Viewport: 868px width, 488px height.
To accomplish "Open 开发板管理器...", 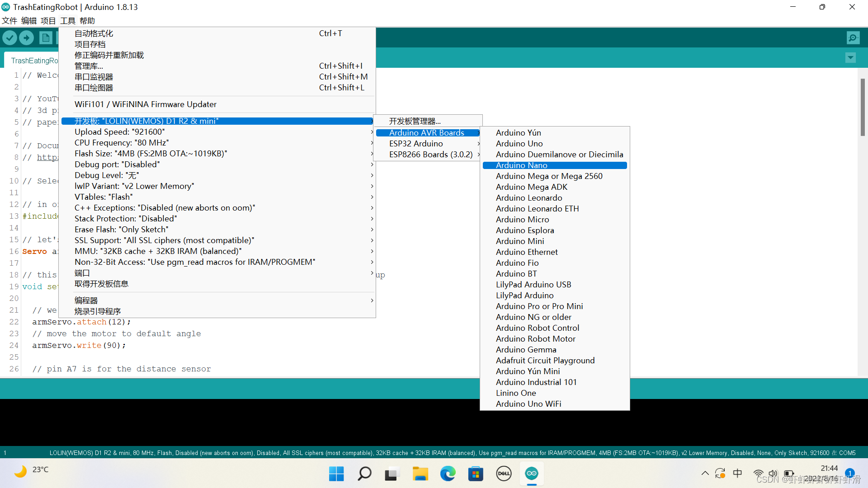I will [428, 121].
